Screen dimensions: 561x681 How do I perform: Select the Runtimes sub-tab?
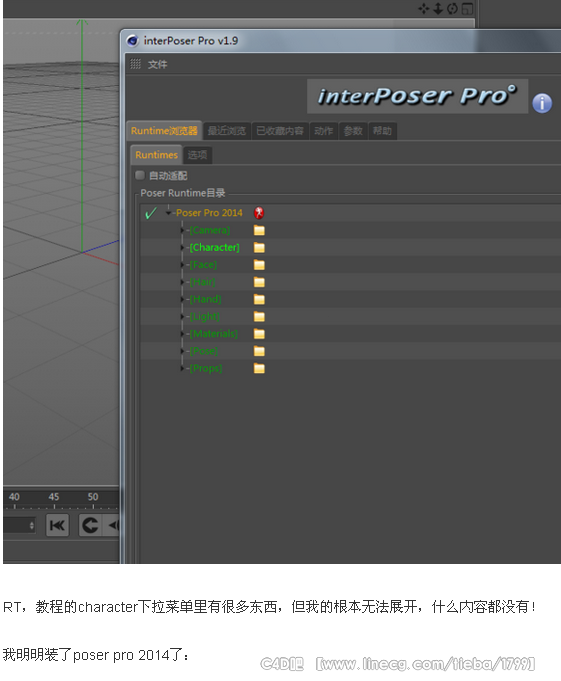tap(156, 155)
